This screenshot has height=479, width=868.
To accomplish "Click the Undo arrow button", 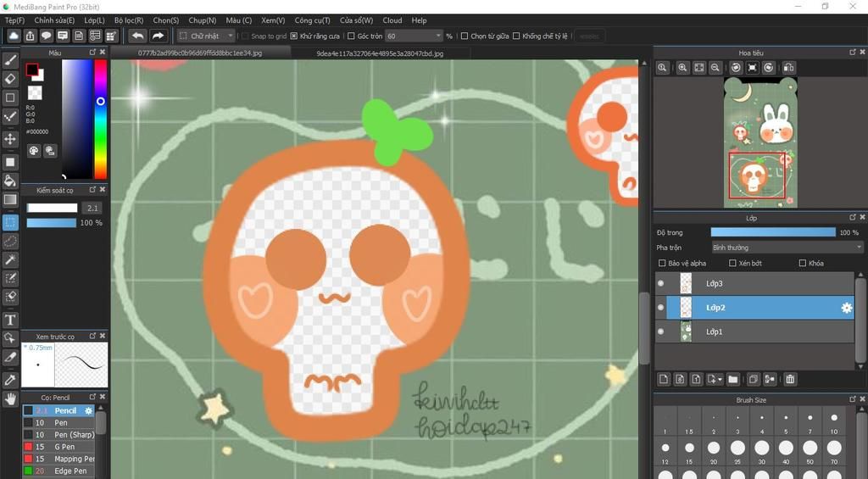I will [138, 36].
